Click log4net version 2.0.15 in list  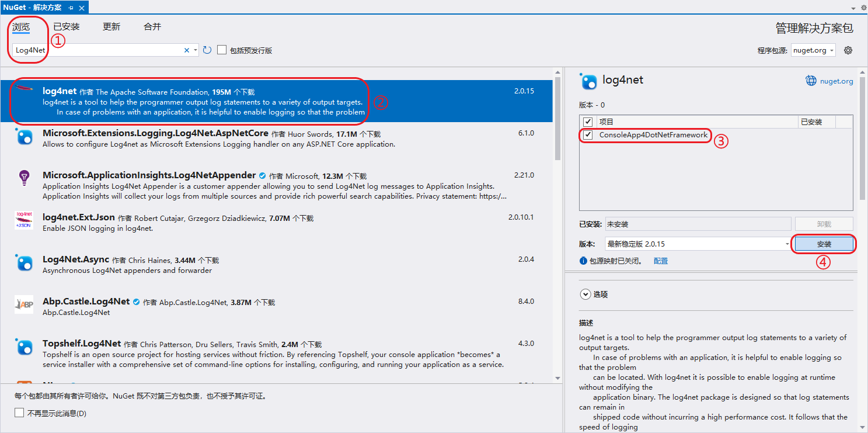click(x=524, y=91)
